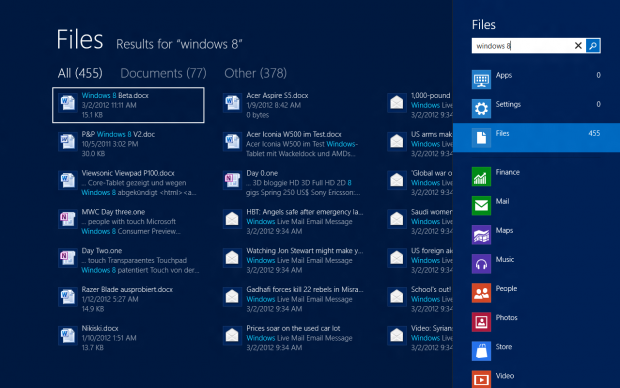Open the Apps search category icon
This screenshot has width=620, height=388.
coord(481,79)
